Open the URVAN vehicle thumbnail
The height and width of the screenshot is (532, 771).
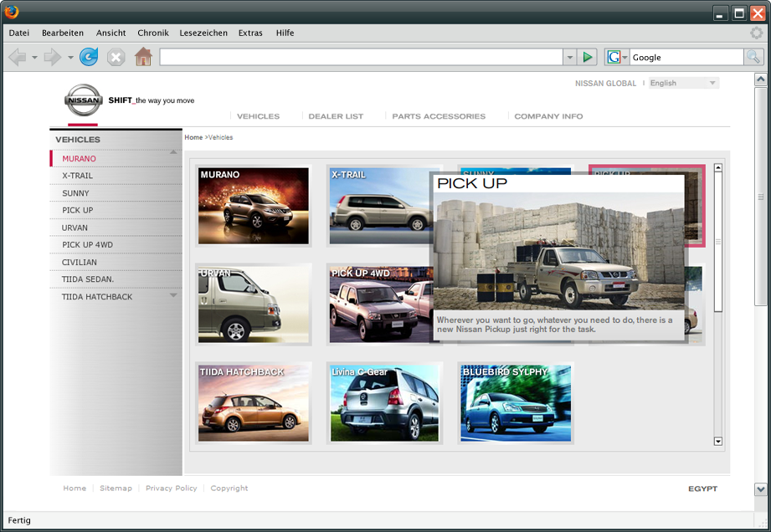click(x=253, y=304)
